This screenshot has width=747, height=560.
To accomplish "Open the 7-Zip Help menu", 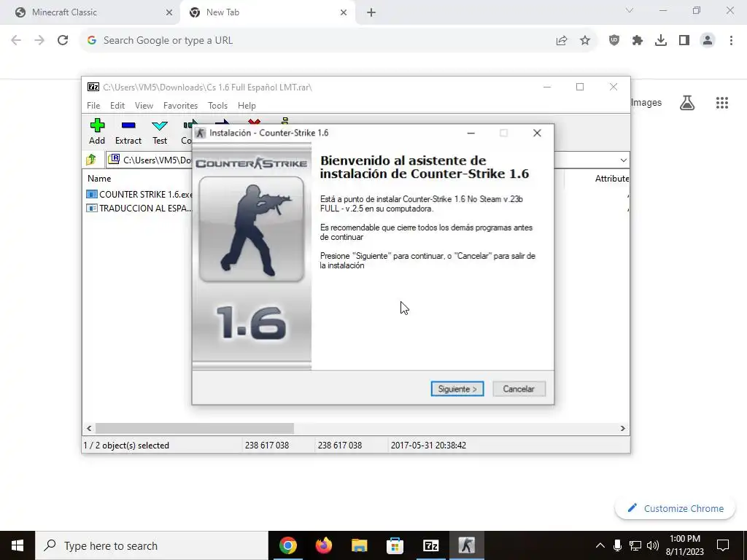I will tap(247, 106).
